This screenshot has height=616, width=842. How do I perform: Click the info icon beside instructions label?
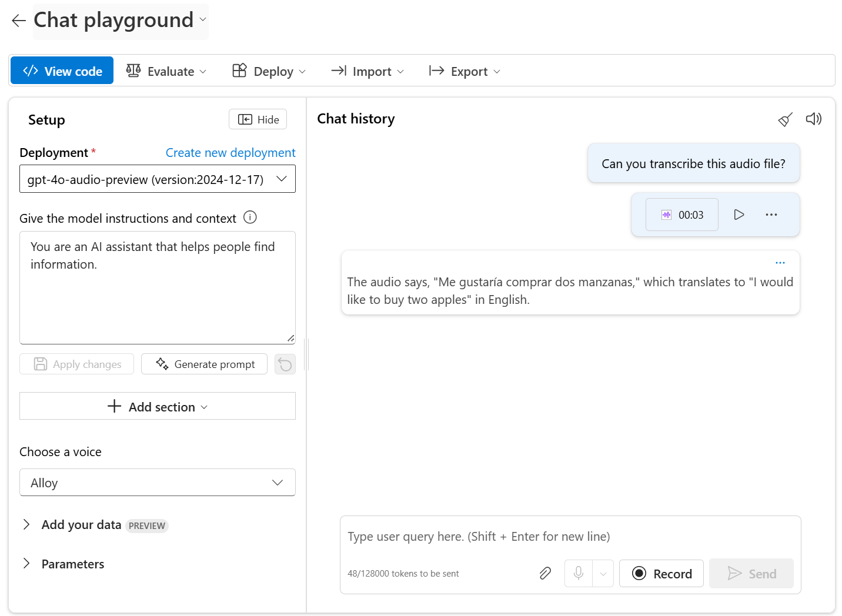coord(250,217)
